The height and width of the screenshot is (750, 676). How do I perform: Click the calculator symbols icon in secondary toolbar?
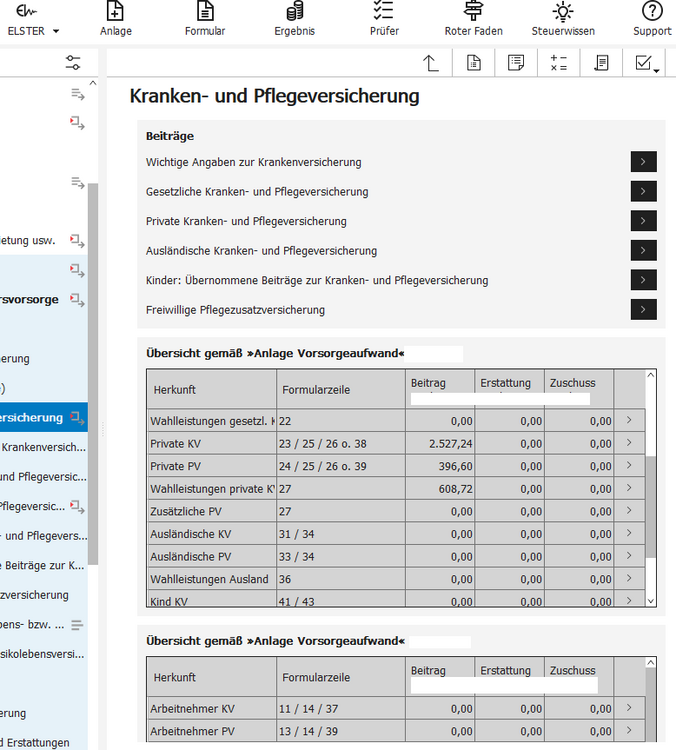click(x=558, y=63)
